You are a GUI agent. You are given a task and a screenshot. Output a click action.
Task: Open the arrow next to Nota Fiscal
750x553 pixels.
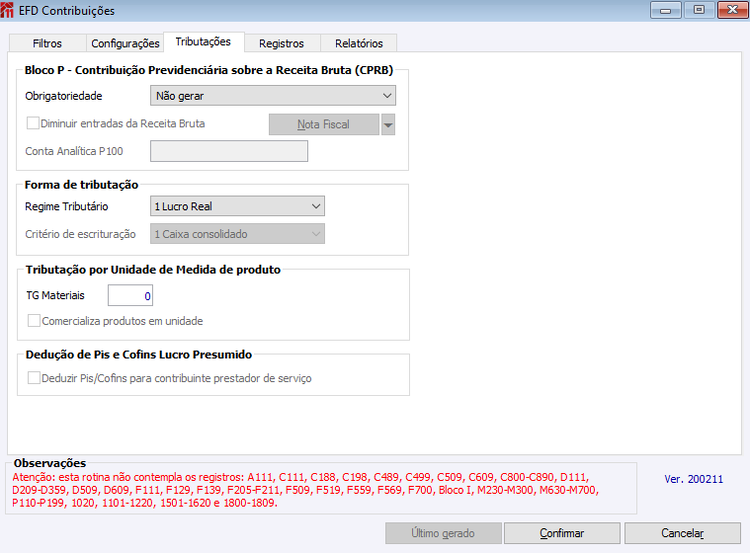click(388, 124)
